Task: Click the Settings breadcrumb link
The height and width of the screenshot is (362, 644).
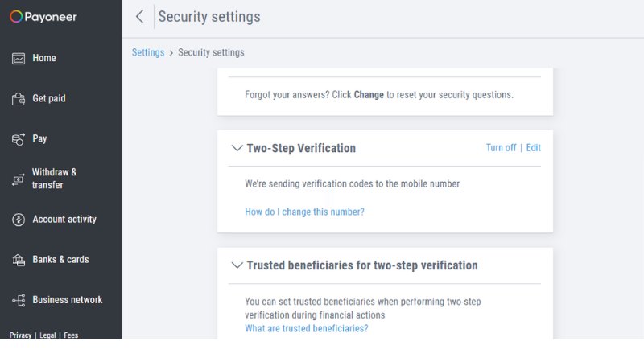Action: pyautogui.click(x=148, y=52)
